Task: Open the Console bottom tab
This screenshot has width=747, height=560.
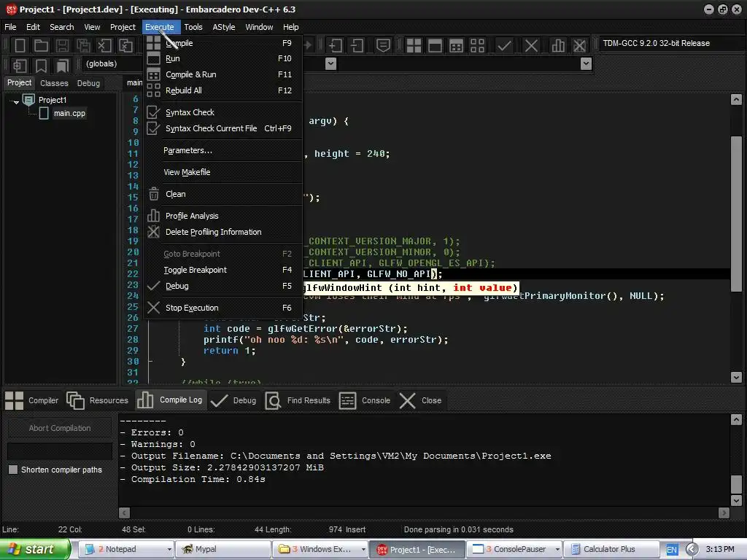Action: point(365,400)
